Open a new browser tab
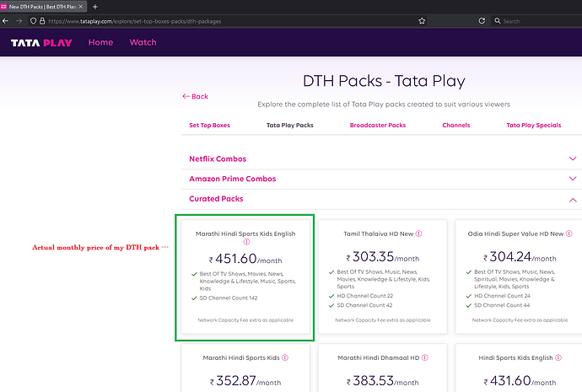 pos(94,7)
